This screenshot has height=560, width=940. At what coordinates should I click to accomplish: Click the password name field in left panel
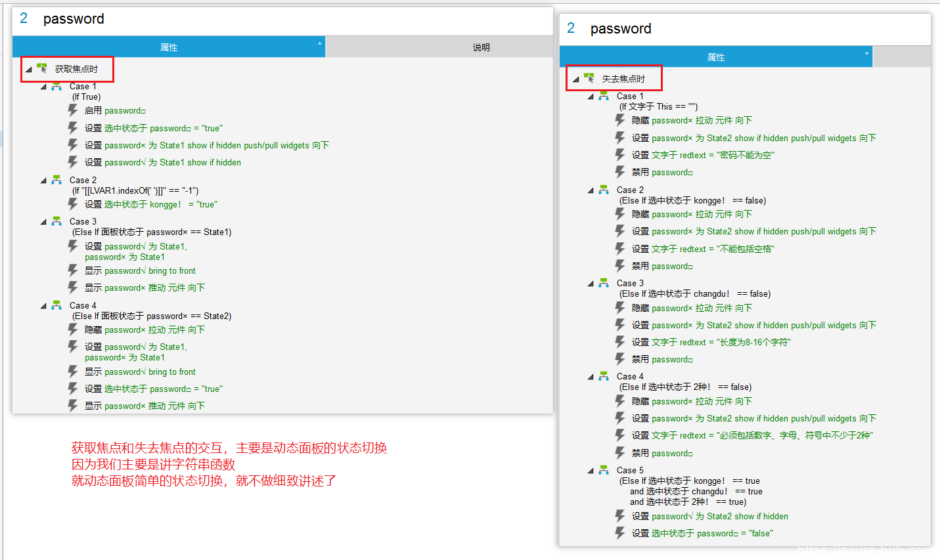(74, 19)
